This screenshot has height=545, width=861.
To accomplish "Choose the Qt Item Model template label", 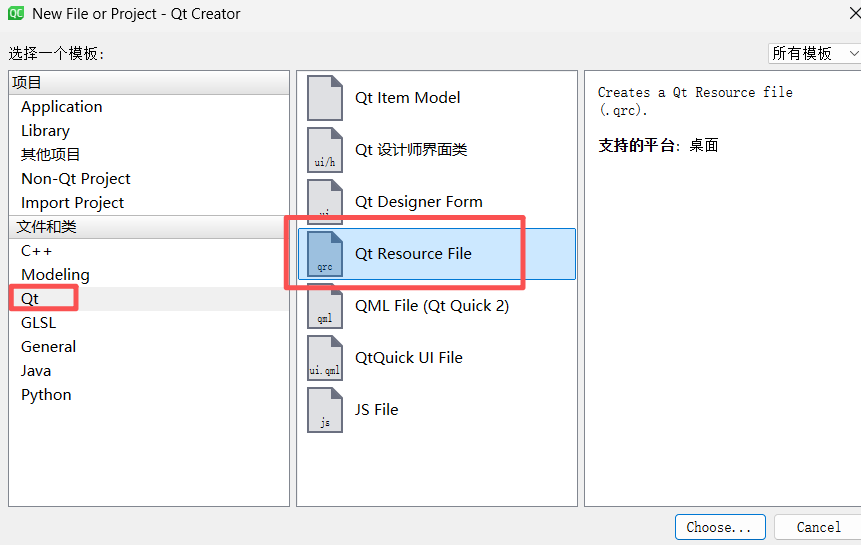I will tap(407, 98).
